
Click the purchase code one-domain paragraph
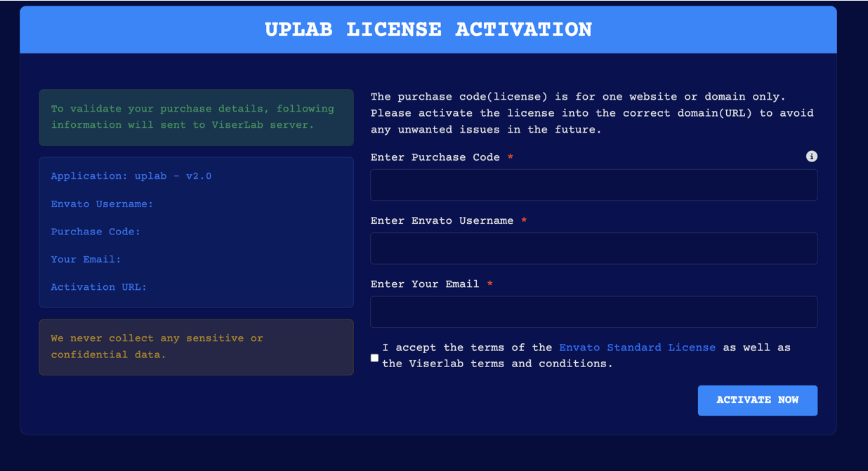593,113
